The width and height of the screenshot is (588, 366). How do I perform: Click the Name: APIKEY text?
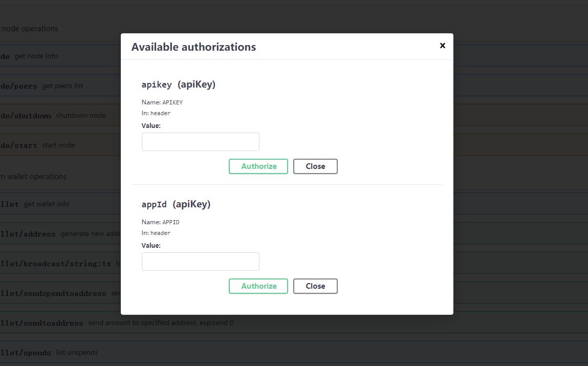(x=162, y=102)
